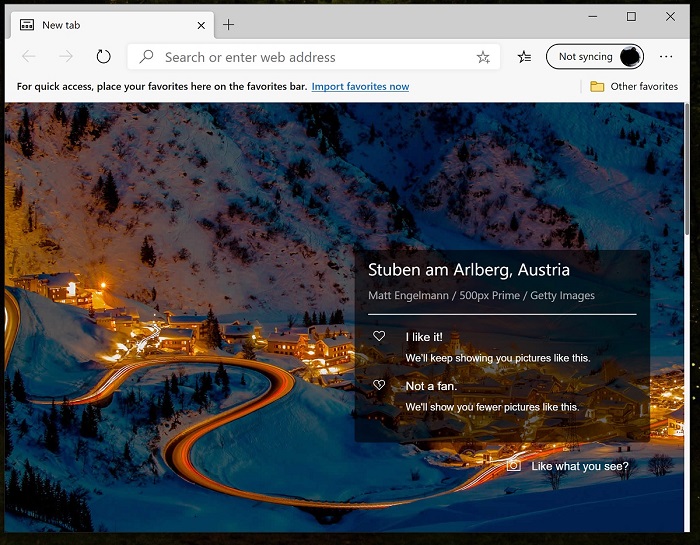Click the Like what you see? text
The image size is (700, 545).
pyautogui.click(x=580, y=466)
